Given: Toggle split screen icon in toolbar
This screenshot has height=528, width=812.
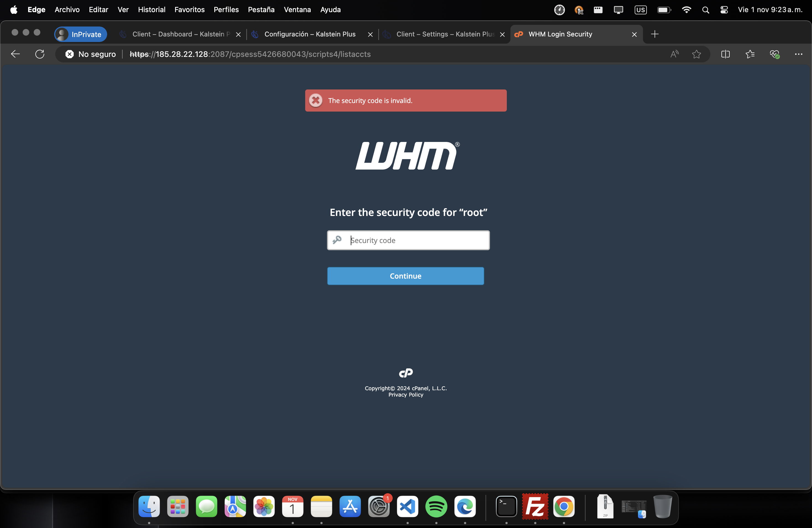Looking at the screenshot, I should pos(725,54).
